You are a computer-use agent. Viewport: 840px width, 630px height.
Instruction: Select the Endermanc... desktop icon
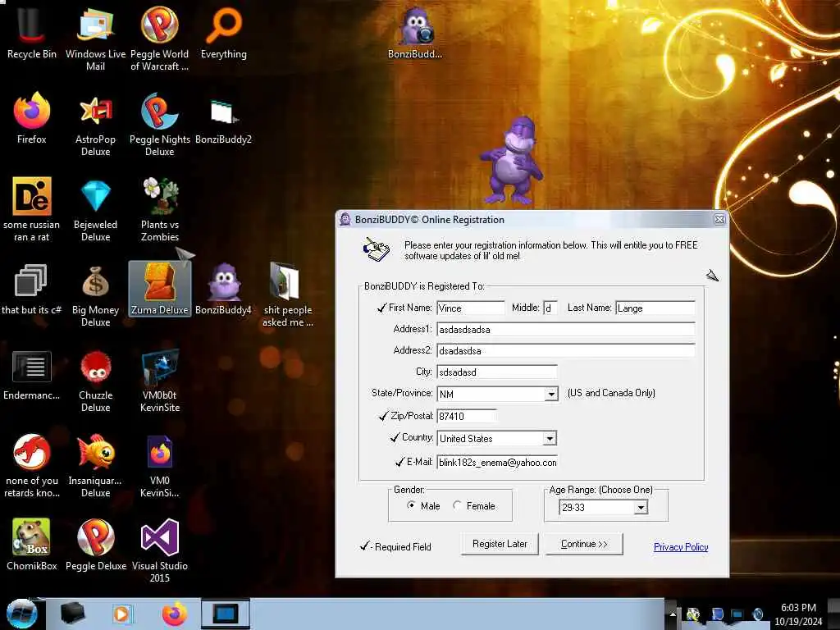(32, 375)
